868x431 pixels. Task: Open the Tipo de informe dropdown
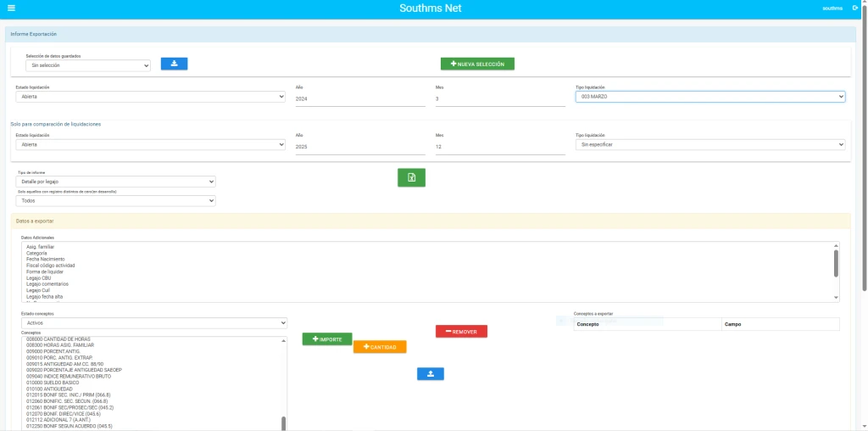click(x=115, y=182)
